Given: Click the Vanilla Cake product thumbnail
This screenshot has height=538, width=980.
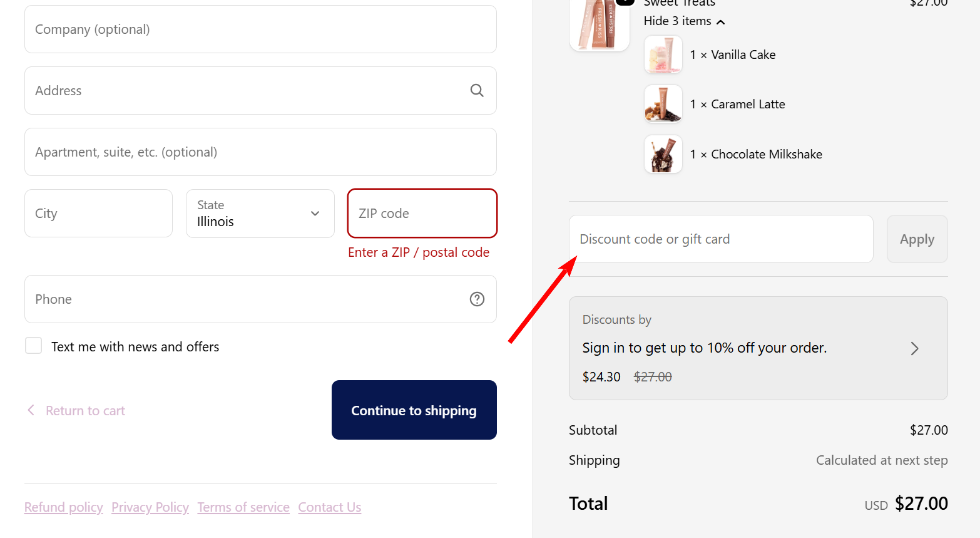Looking at the screenshot, I should point(663,54).
